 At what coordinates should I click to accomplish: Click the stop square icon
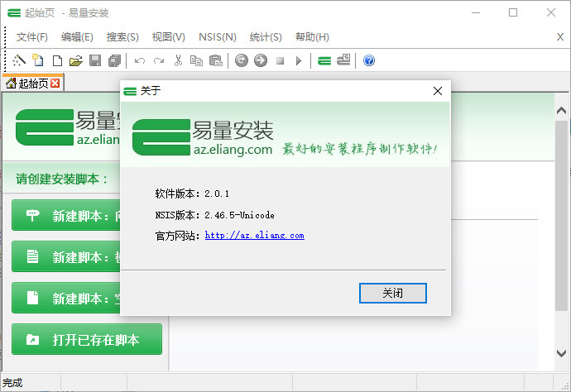280,60
